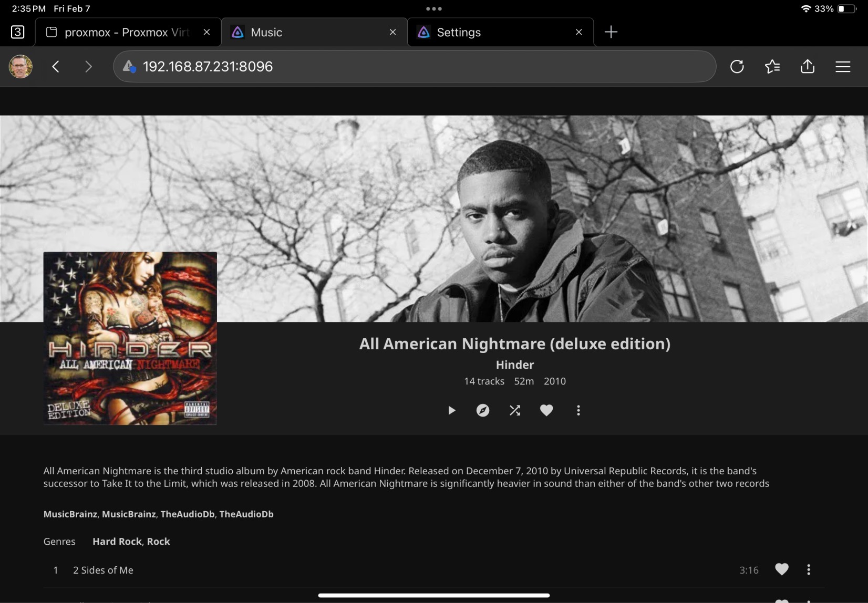Play the All American Nightmare album
Screen dimensions: 868x603
(451, 410)
